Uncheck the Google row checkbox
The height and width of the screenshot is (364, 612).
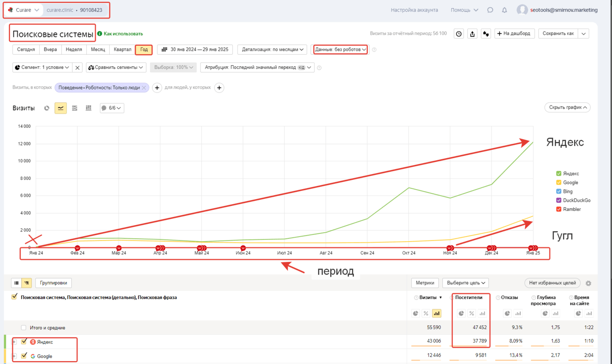click(24, 356)
